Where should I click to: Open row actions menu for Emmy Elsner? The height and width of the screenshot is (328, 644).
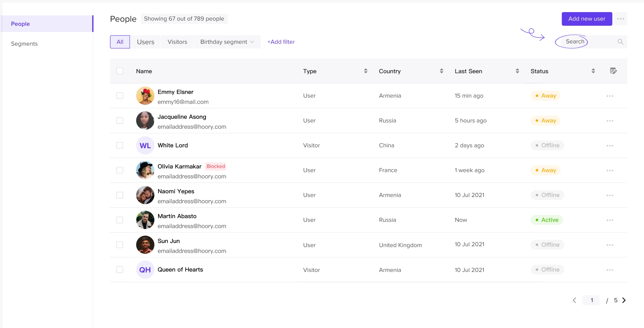[x=610, y=96]
